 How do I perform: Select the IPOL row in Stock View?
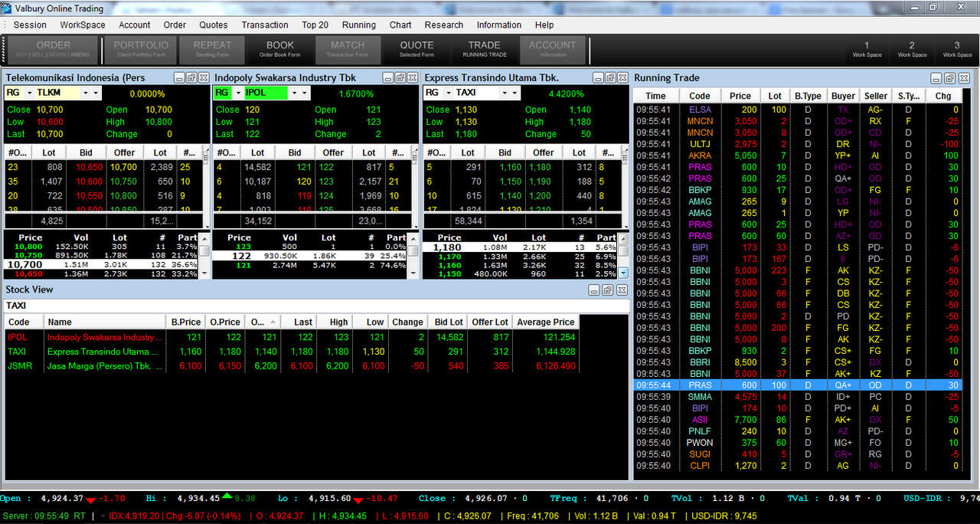pyautogui.click(x=292, y=337)
